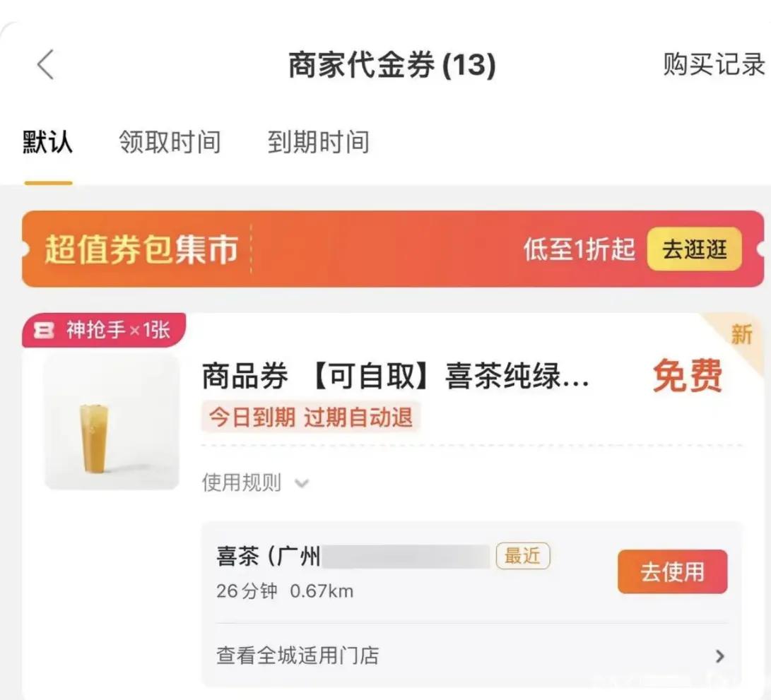
Task: Select the 默认 sort tab
Action: pos(48,142)
